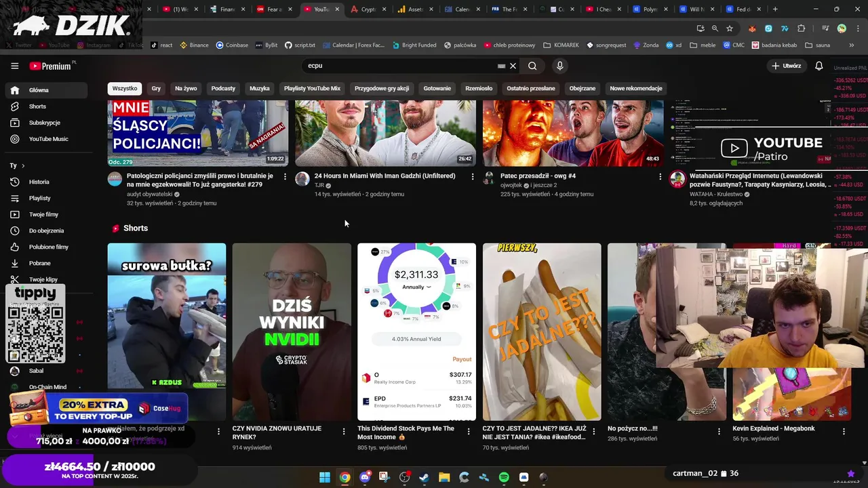Screen dimensions: 868x488
Task: Open Steam from the taskbar
Action: 425,477
